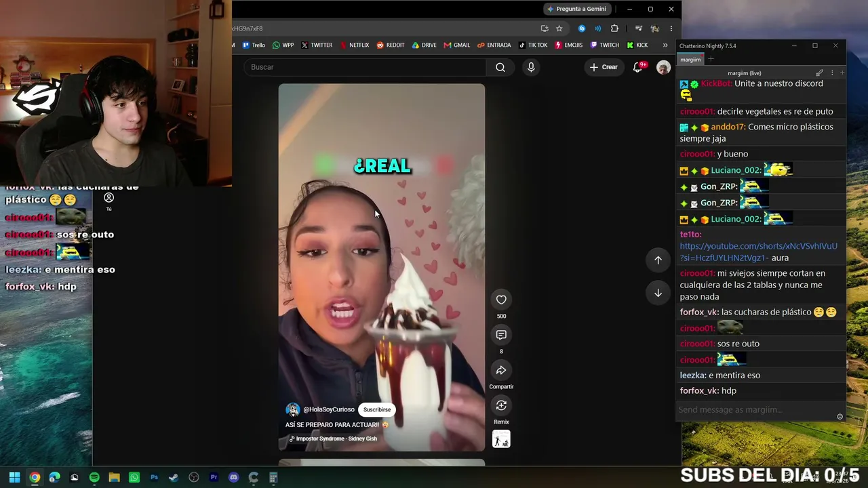Viewport: 868px width, 488px height.
Task: Open the Chrome three-dot menu
Action: pos(671,28)
